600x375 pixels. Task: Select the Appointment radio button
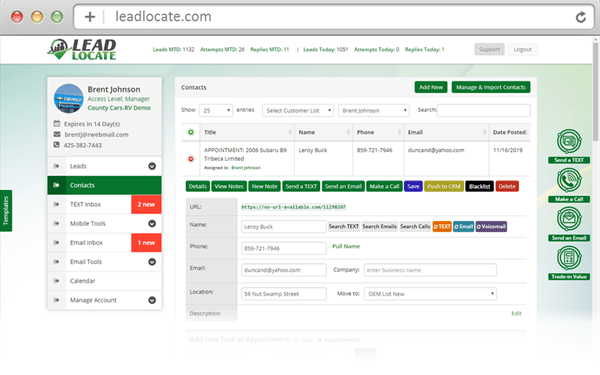[320, 340]
